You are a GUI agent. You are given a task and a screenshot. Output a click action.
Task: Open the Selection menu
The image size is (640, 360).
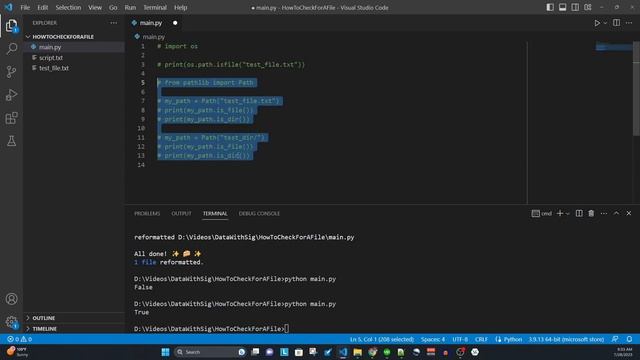click(68, 7)
